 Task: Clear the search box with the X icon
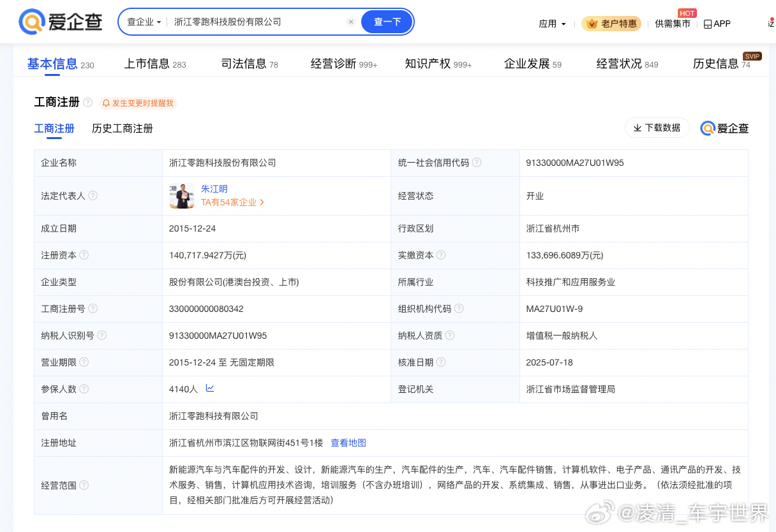(x=350, y=22)
